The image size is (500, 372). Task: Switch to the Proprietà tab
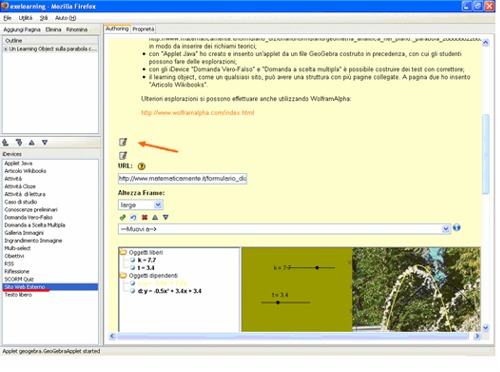[143, 29]
